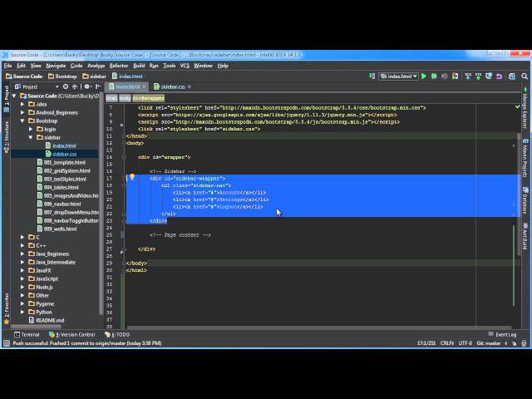Collapse the Bootstrap folder
Viewport: 532px width, 399px height.
(22, 121)
